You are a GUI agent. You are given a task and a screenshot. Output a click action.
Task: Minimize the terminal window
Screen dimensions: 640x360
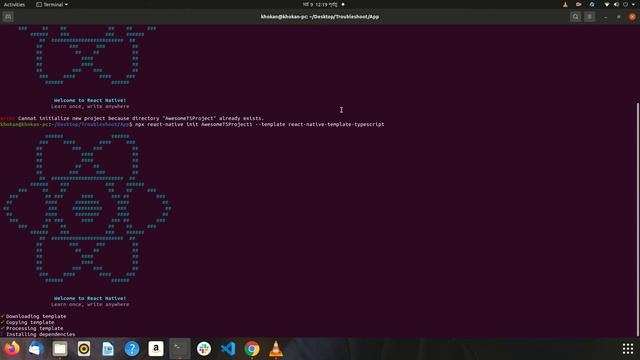pos(605,17)
